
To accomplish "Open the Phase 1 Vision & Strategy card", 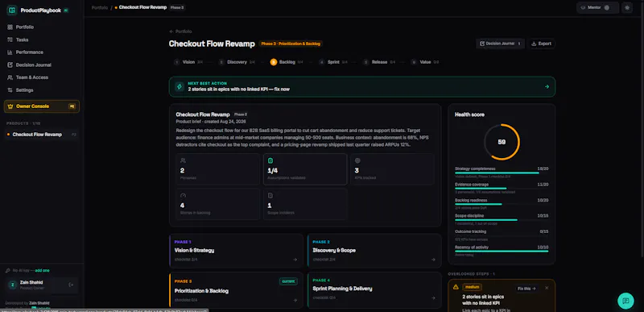I will click(x=236, y=251).
